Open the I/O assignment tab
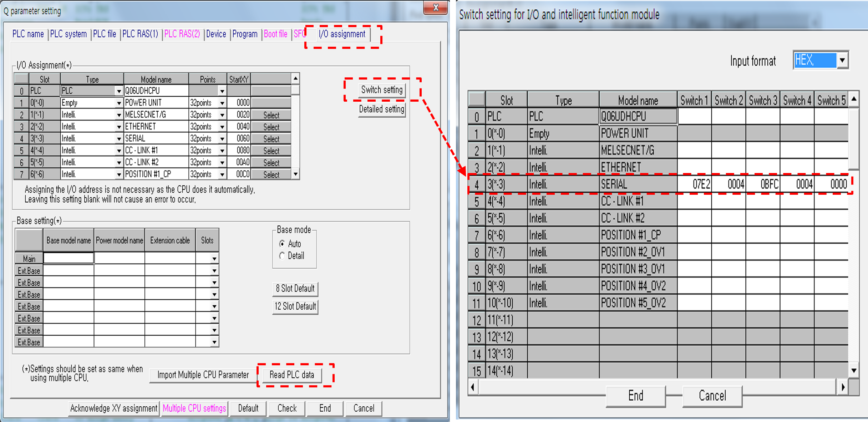The image size is (868, 422). (x=342, y=34)
